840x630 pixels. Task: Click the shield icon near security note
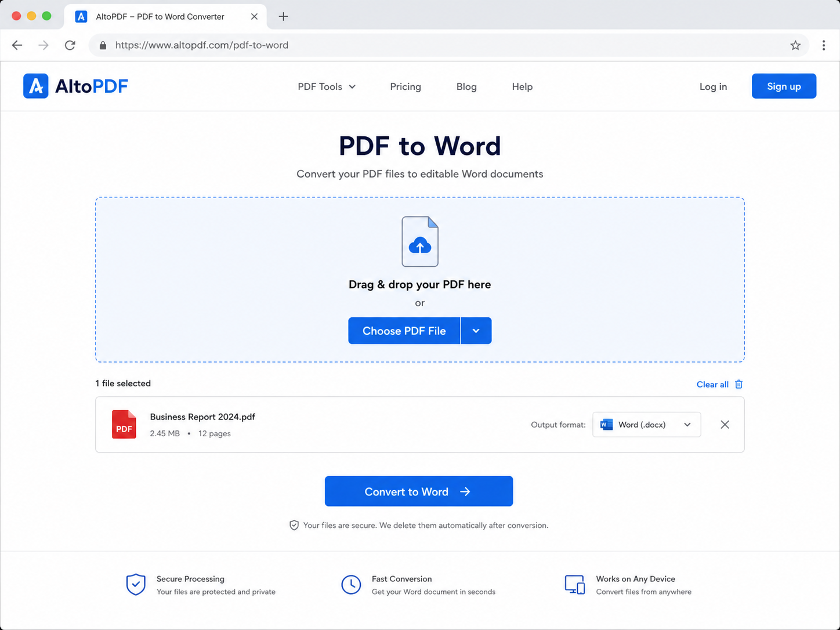click(294, 525)
